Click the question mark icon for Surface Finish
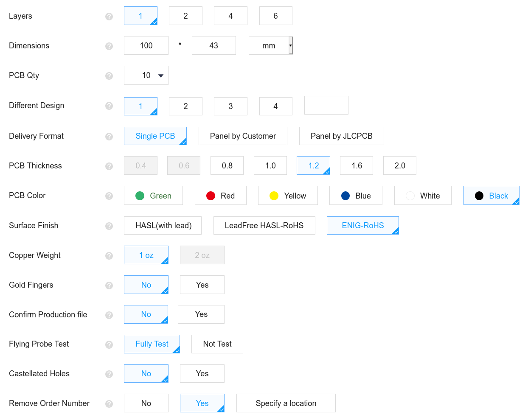 point(109,226)
